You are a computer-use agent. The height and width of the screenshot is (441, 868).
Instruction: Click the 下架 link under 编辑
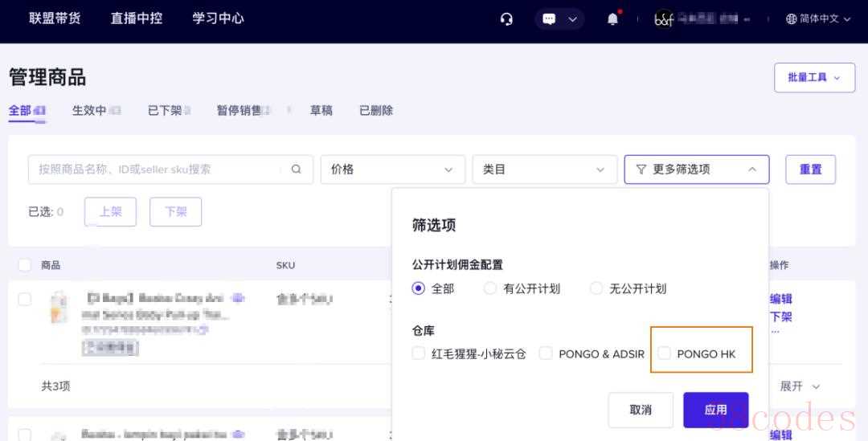(x=780, y=317)
